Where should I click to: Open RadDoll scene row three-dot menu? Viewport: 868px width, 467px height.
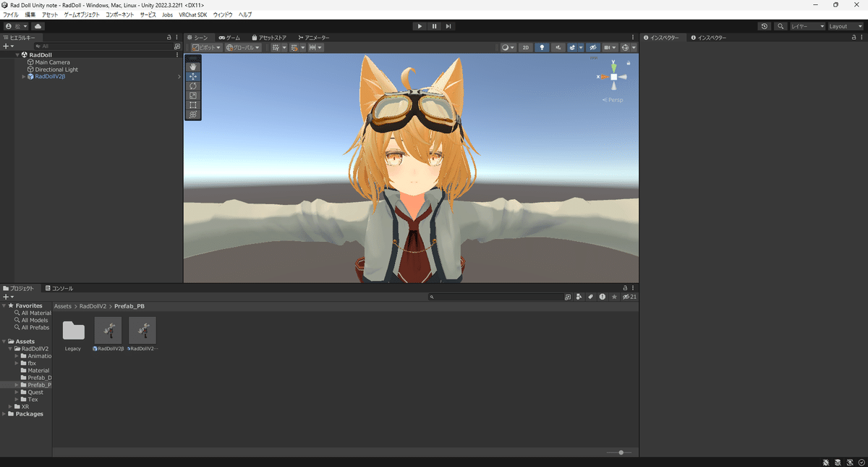(x=177, y=54)
